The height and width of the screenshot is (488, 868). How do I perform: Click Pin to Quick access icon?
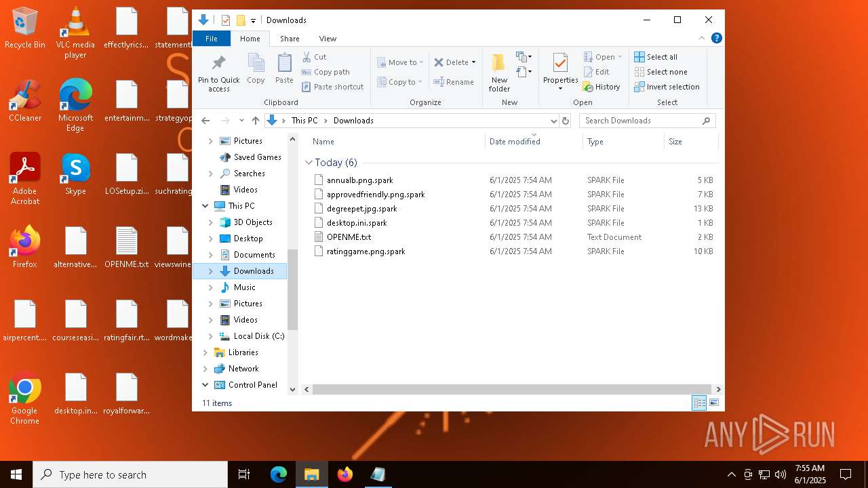coord(218,73)
